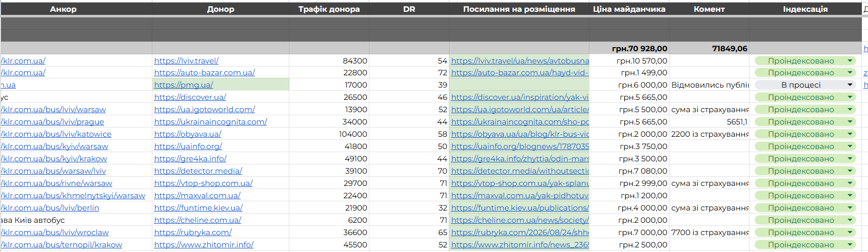The height and width of the screenshot is (252, 868).
Task: Open the indexation dropdown for pmg.ua row
Action: coord(850,85)
